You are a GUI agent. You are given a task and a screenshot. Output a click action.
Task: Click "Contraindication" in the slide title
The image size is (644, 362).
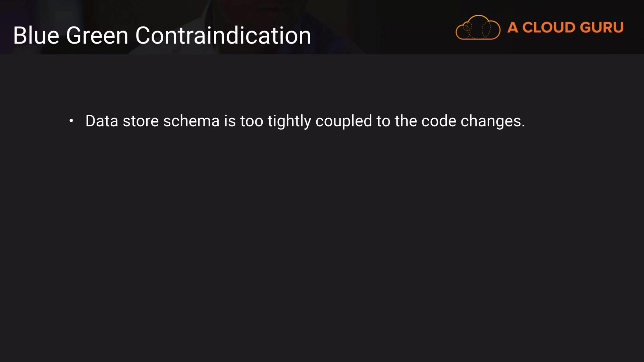223,36
